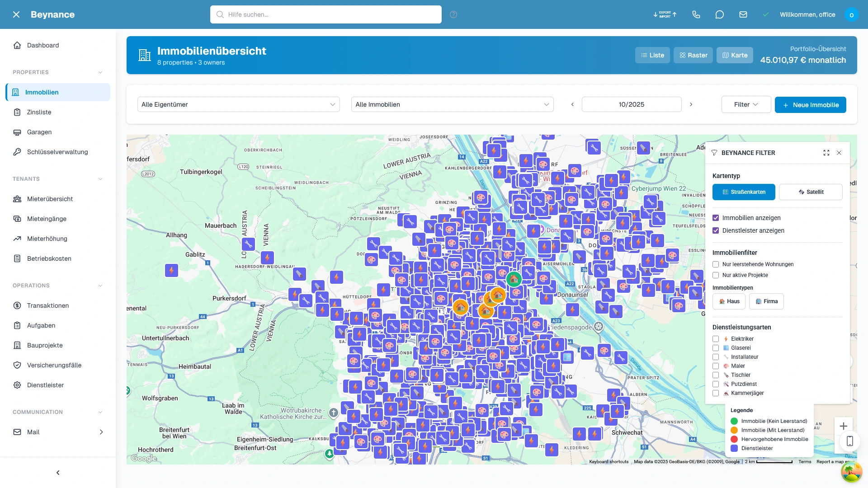Click the map zoom-in plus button

click(844, 426)
